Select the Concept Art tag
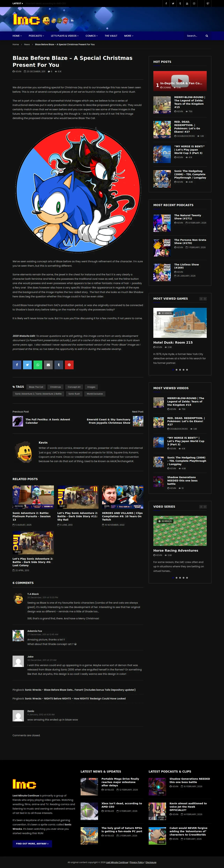224x868 pixels. click(x=74, y=387)
